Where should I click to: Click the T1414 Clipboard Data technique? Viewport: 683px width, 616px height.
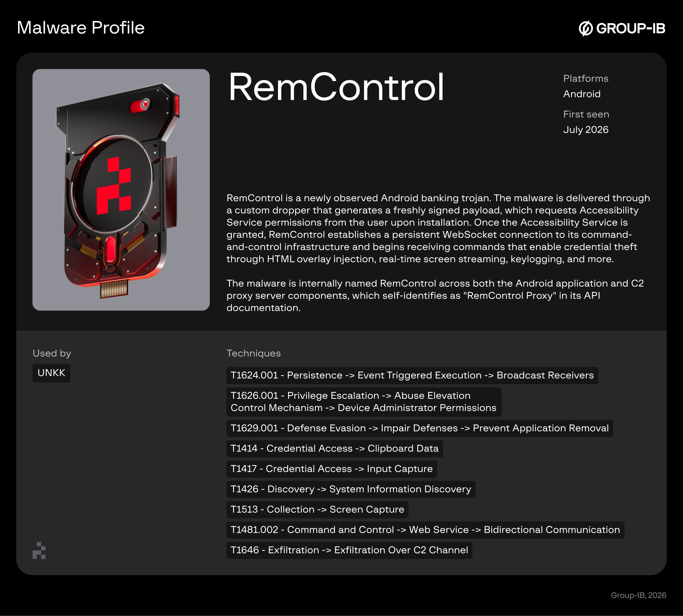335,449
